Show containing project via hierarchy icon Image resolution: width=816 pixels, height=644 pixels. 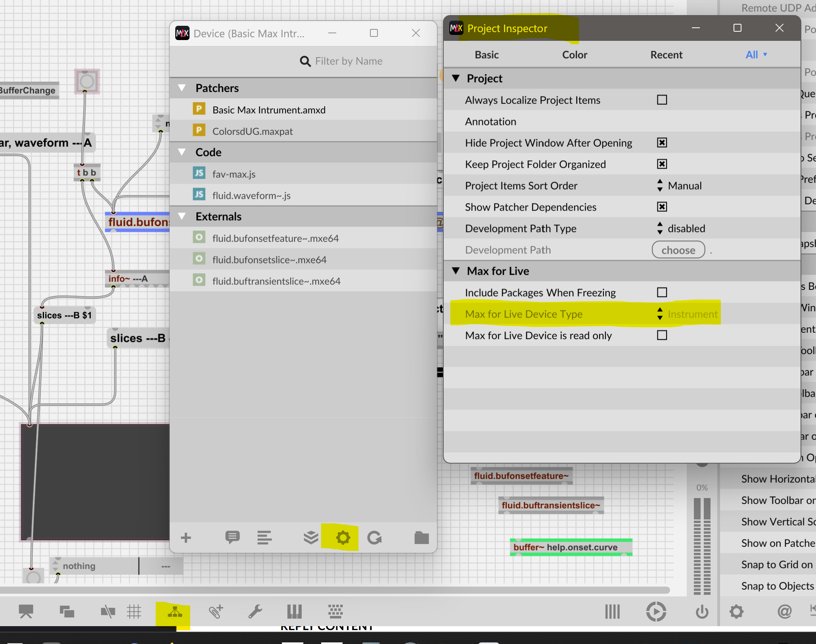pos(175,612)
